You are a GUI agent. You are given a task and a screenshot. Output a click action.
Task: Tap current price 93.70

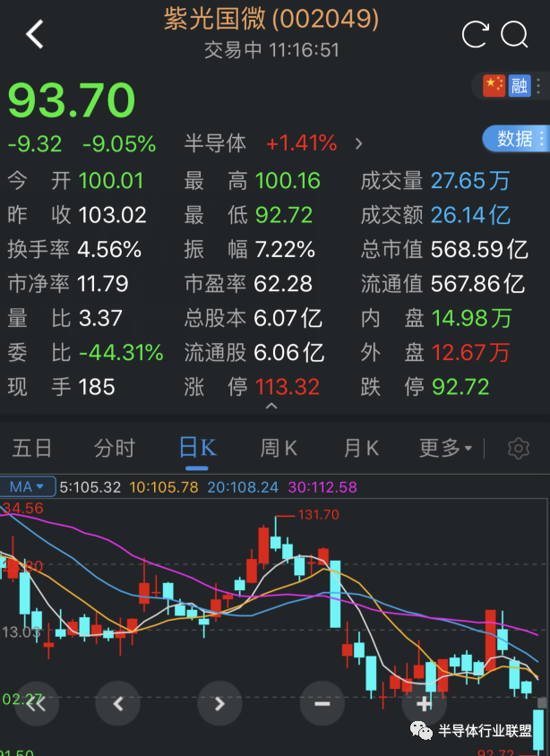click(x=72, y=100)
